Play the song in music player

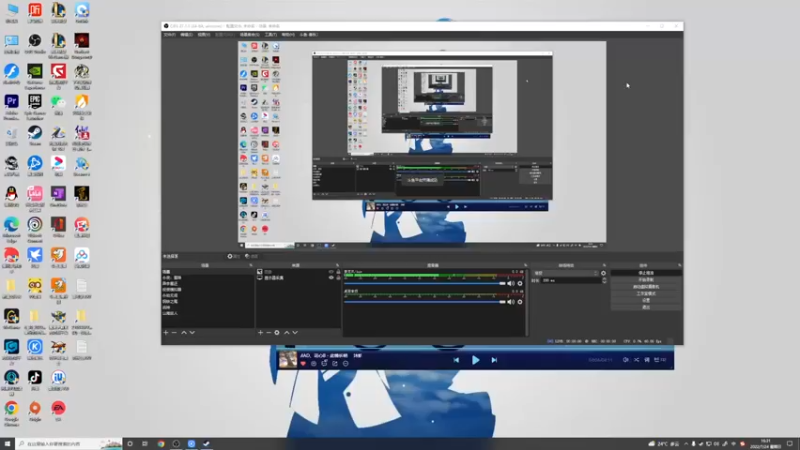click(475, 360)
